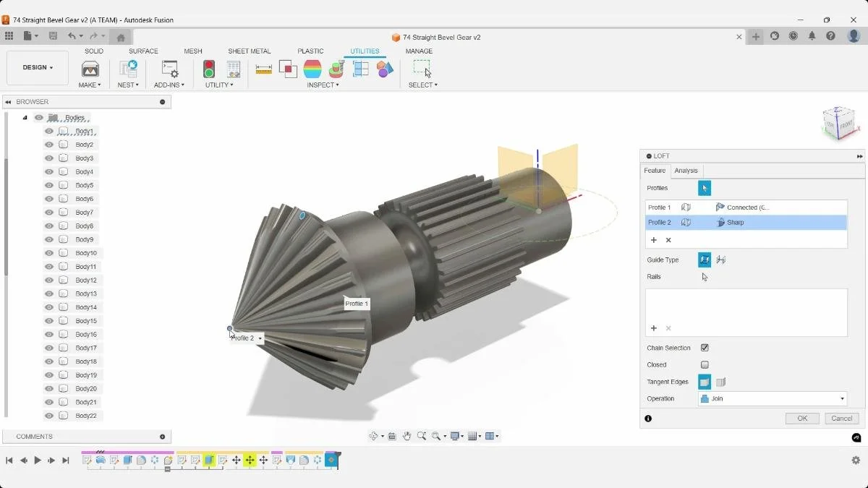
Task: Open the Profile 2 label dropdown in viewport
Action: 260,338
